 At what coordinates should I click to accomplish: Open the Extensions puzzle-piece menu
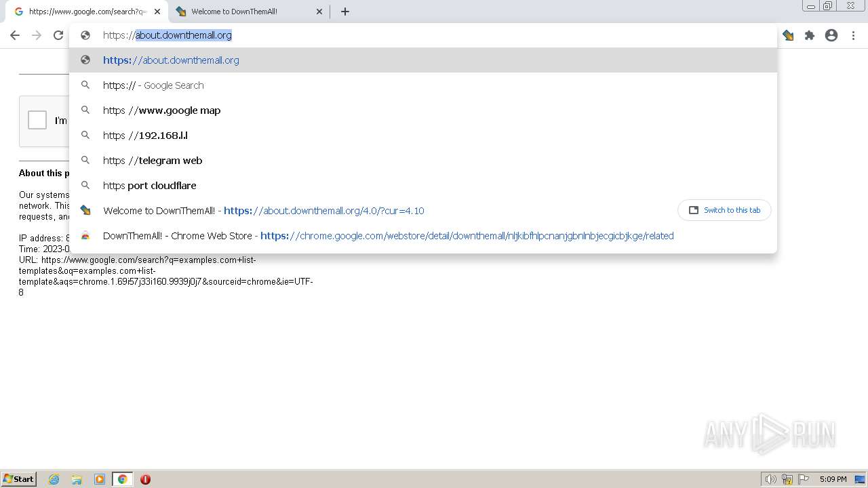810,35
